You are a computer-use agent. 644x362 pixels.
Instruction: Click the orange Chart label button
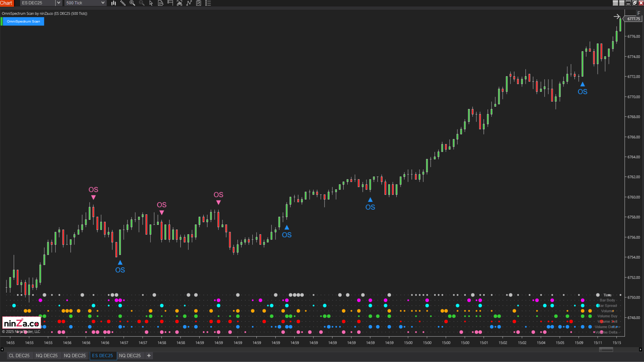coord(6,3)
